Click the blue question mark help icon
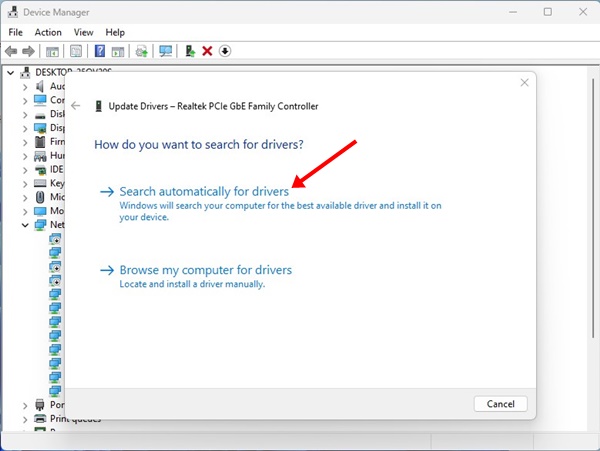Screen dimensions: 600x451 100,51
